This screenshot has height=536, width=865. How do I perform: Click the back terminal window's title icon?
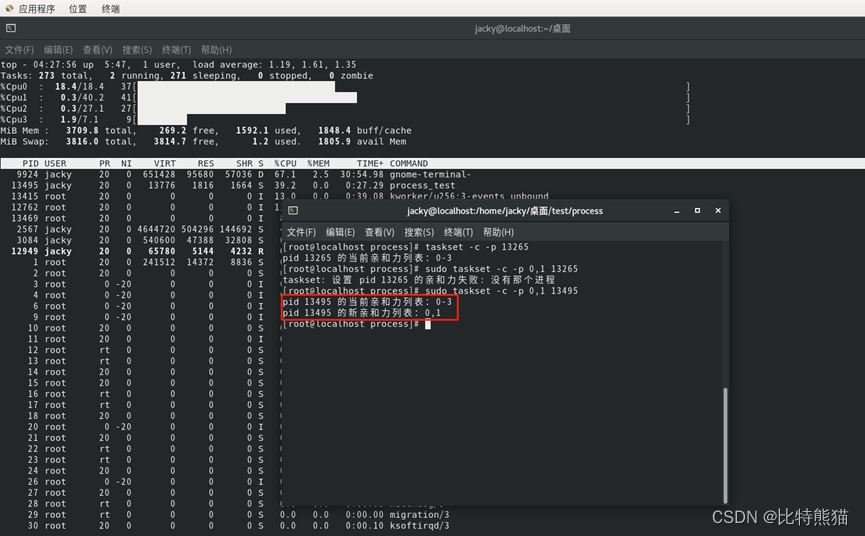coord(11,29)
